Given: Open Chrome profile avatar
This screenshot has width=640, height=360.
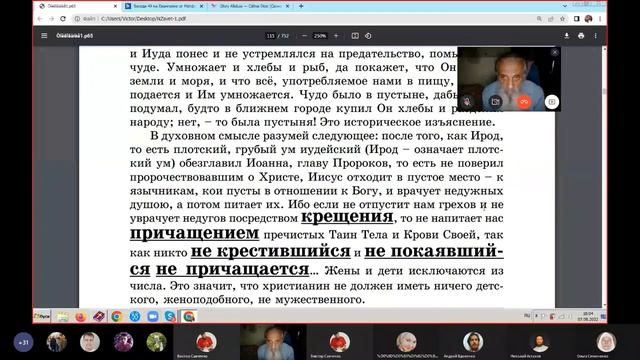Looking at the screenshot, I should 588,18.
